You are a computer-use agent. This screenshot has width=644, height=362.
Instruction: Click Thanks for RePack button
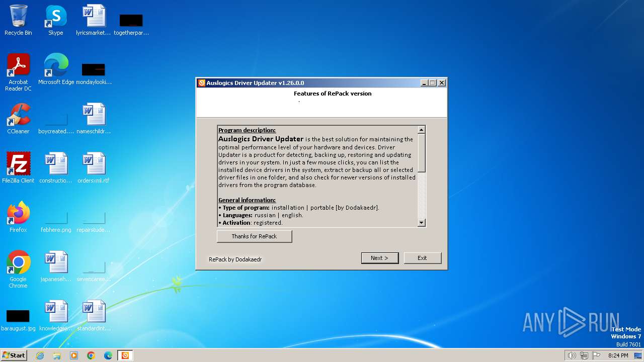(254, 236)
